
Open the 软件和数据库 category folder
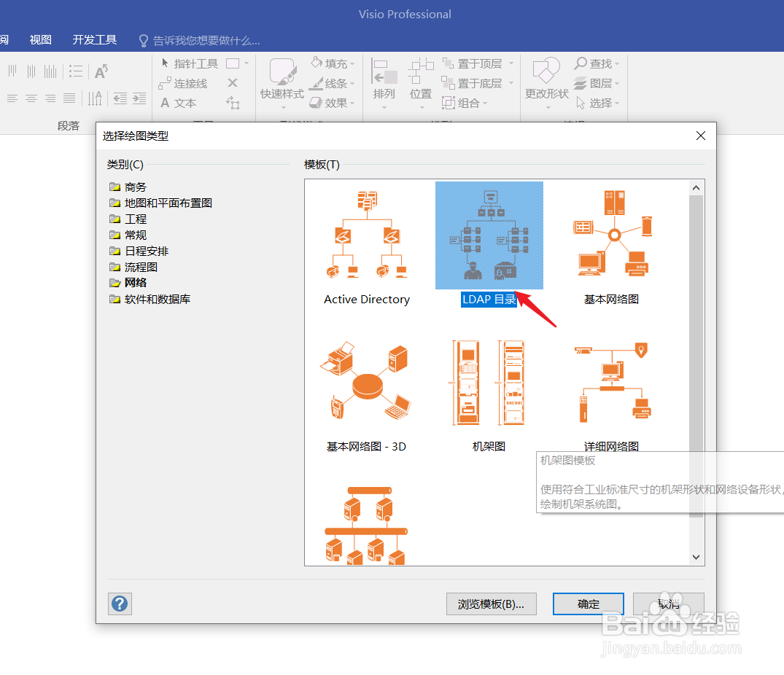[150, 299]
